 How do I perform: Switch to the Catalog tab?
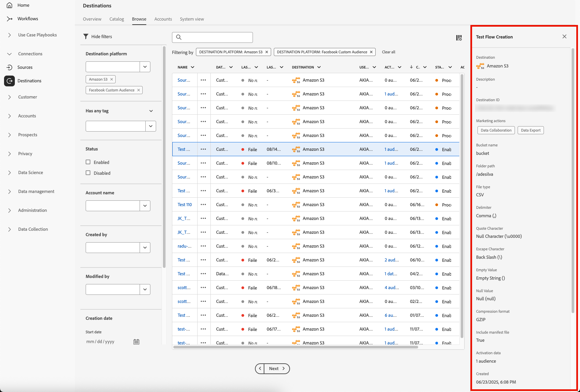click(117, 19)
